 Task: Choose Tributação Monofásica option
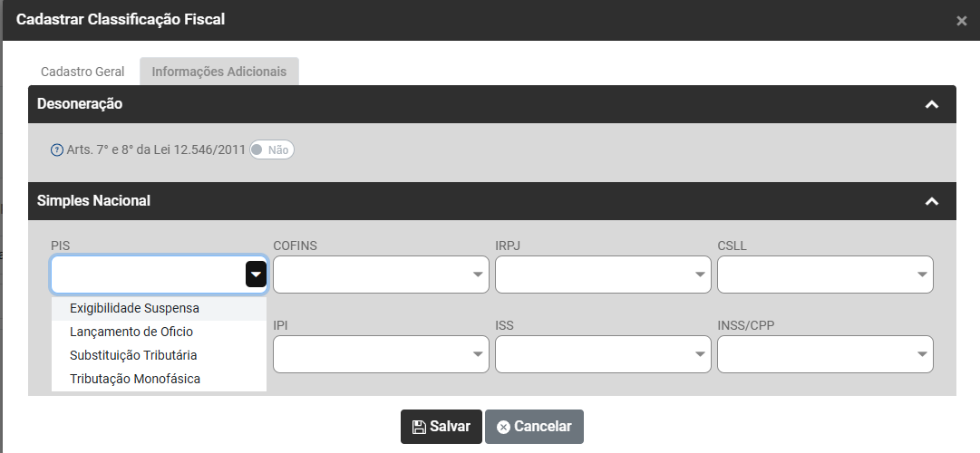coord(135,379)
